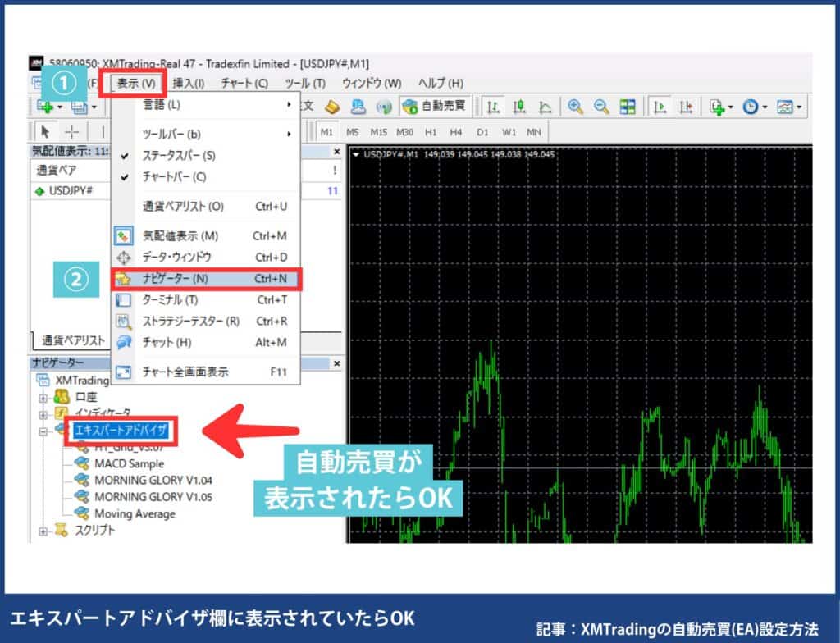840x643 pixels.
Task: Switch chart to line chart icon
Action: coord(545,107)
